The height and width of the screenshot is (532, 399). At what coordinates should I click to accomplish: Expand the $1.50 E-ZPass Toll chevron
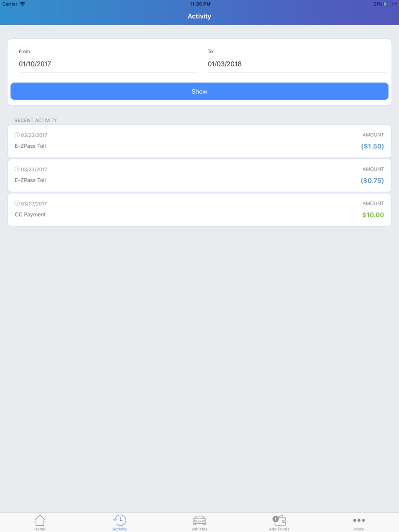17,135
